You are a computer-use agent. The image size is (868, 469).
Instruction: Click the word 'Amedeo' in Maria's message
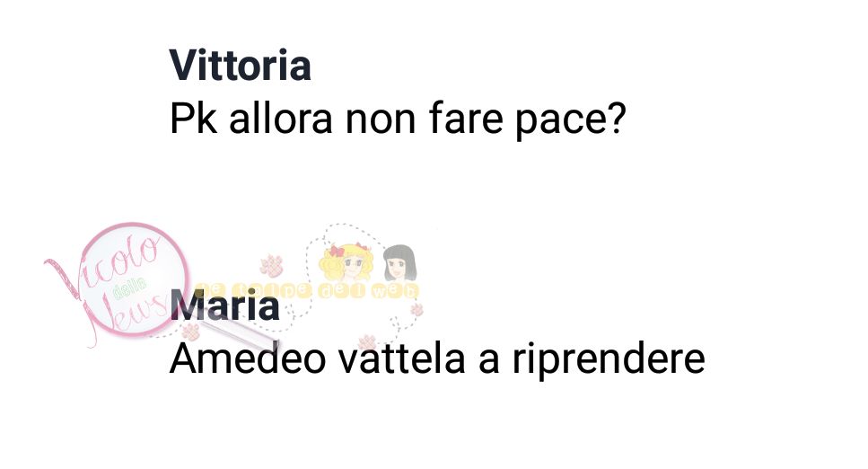248,358
